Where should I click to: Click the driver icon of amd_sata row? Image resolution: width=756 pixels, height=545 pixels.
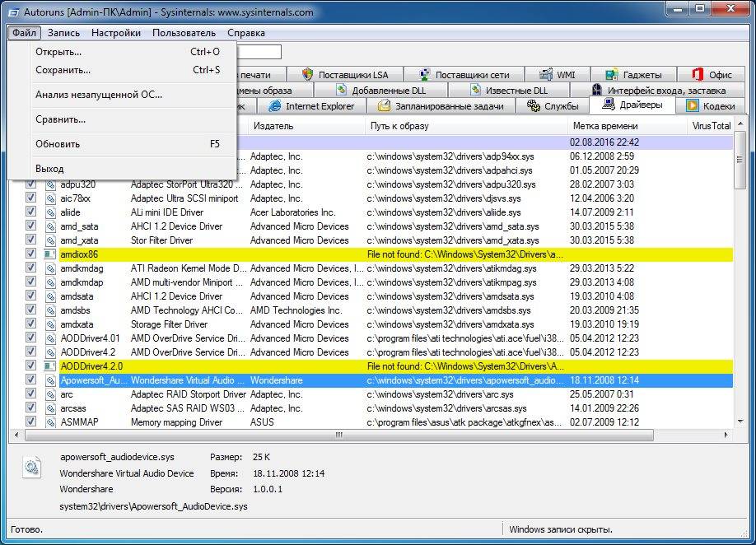(50, 226)
